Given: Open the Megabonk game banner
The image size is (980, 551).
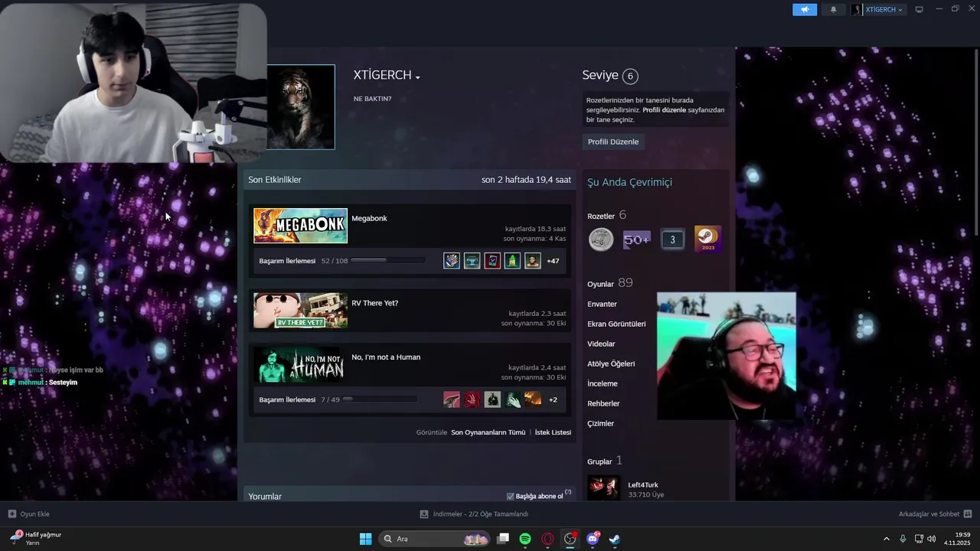Looking at the screenshot, I should coord(300,226).
